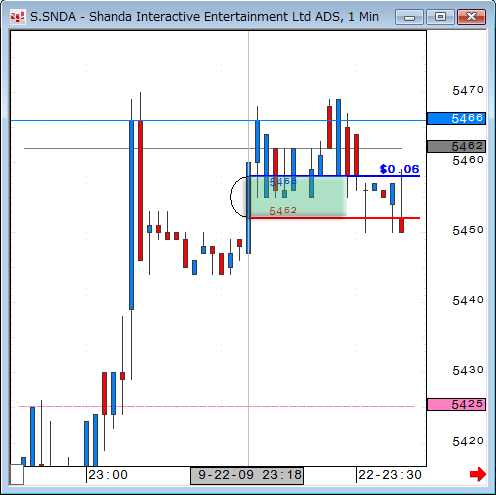
Task: Click the 5440 price axis value
Action: (467, 300)
